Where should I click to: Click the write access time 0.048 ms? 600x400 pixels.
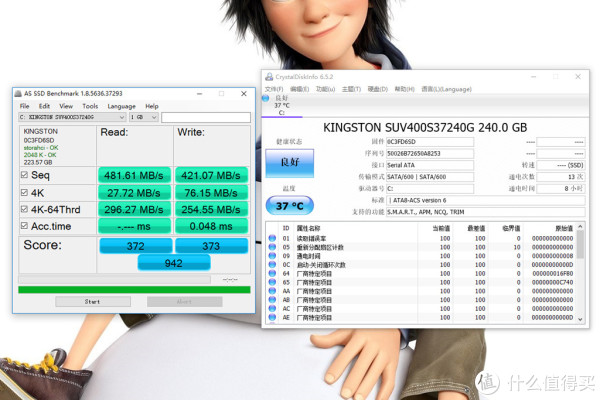click(x=211, y=226)
